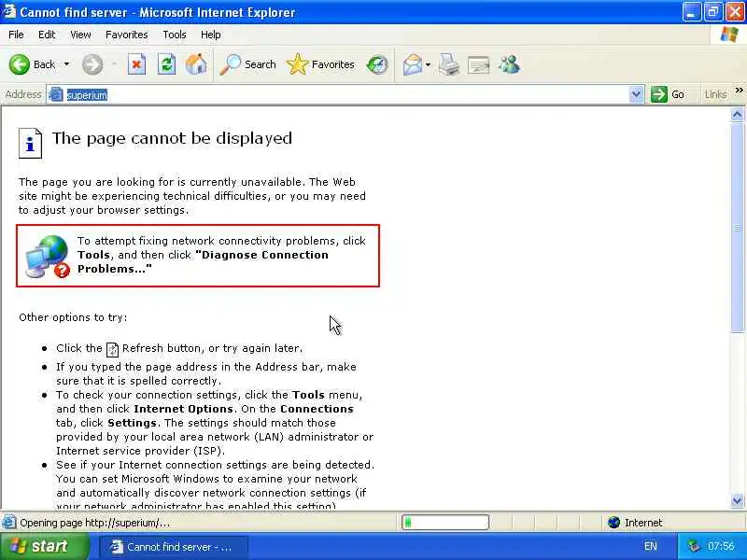Click the page icon in address bar
Image resolution: width=747 pixels, height=560 pixels.
(56, 94)
